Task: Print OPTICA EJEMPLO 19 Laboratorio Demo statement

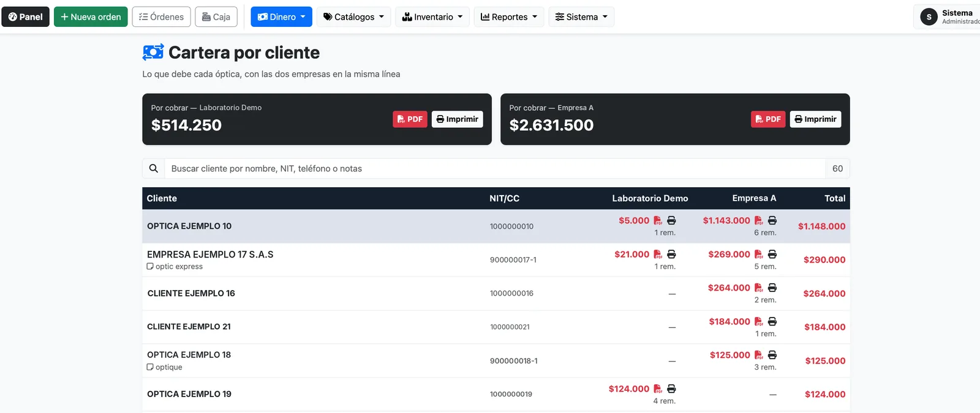Action: pyautogui.click(x=671, y=389)
